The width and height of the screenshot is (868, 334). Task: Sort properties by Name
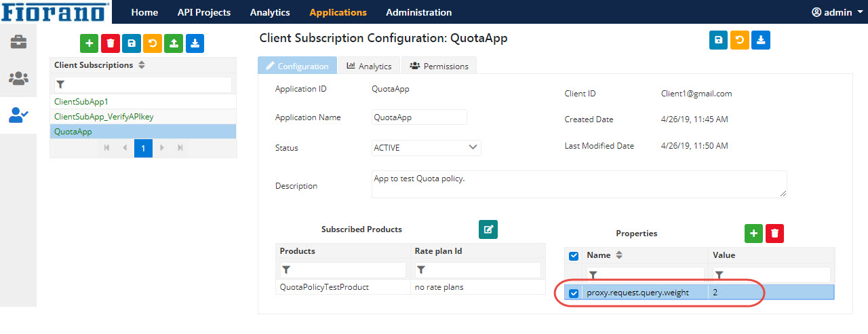coord(618,255)
